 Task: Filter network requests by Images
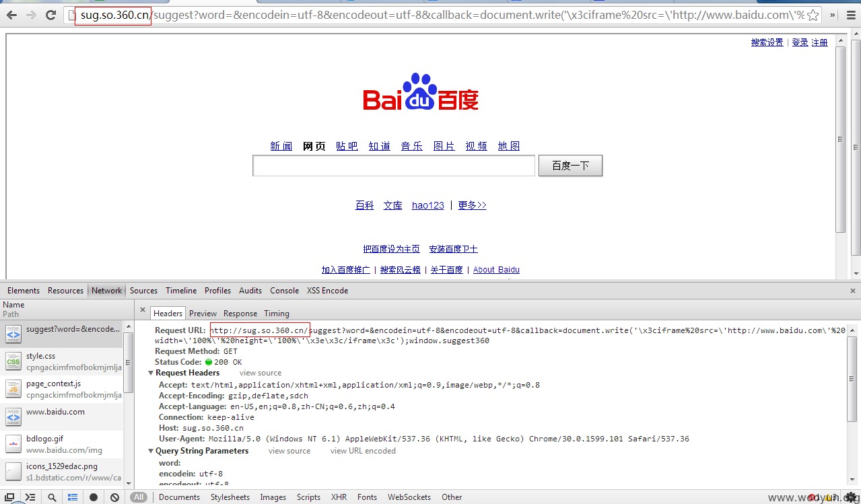273,497
